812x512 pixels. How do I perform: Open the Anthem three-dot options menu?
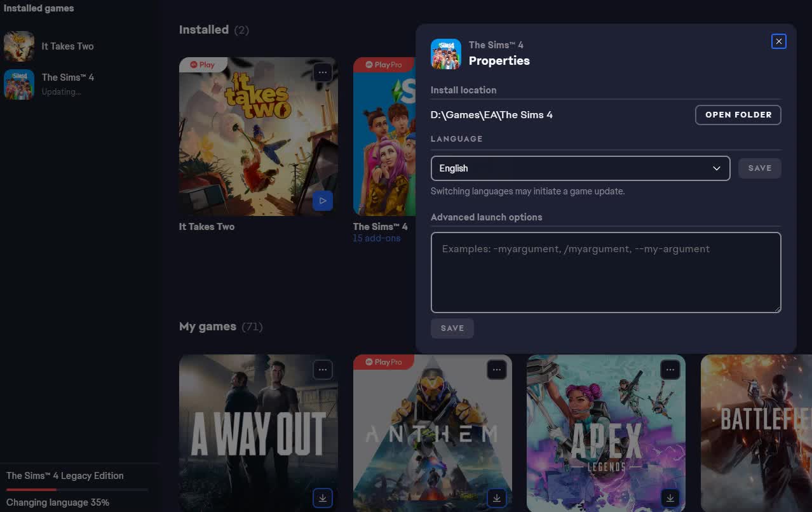496,369
